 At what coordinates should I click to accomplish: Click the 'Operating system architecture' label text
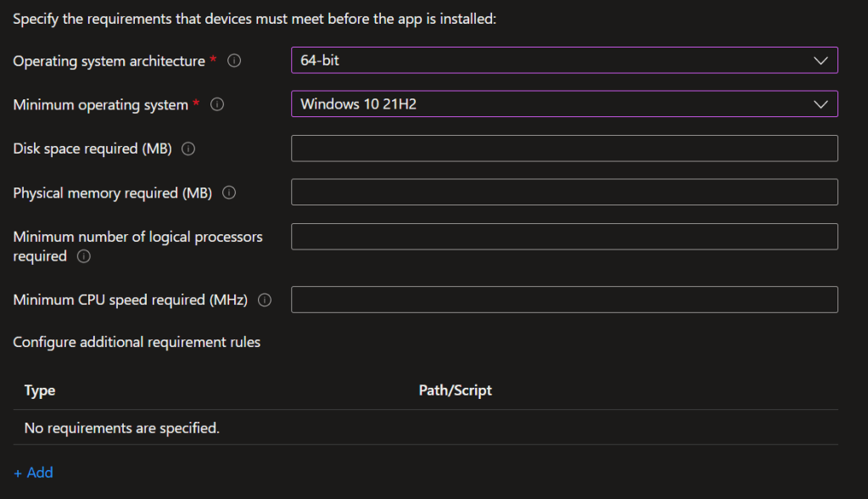[109, 61]
